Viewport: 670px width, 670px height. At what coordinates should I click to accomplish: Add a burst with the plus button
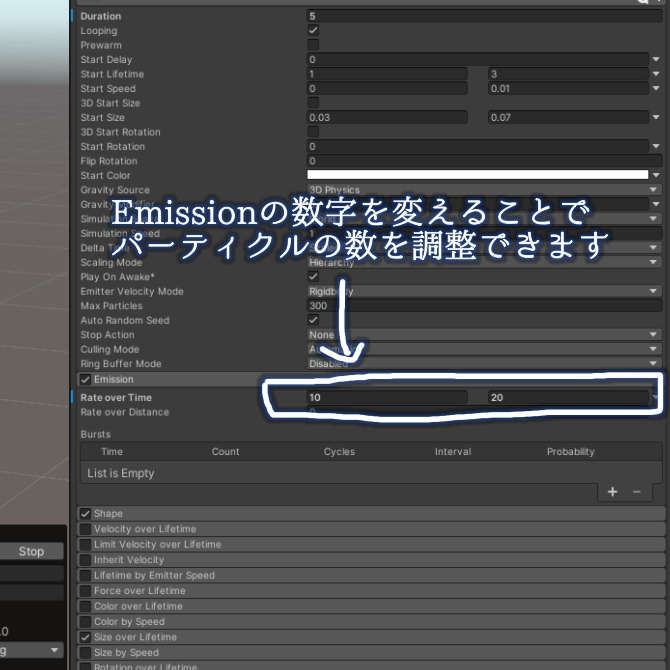pos(612,492)
